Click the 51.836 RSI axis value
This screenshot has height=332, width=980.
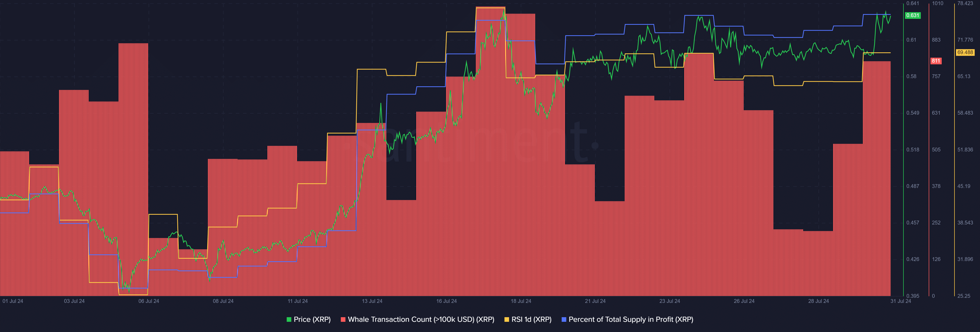click(x=965, y=150)
